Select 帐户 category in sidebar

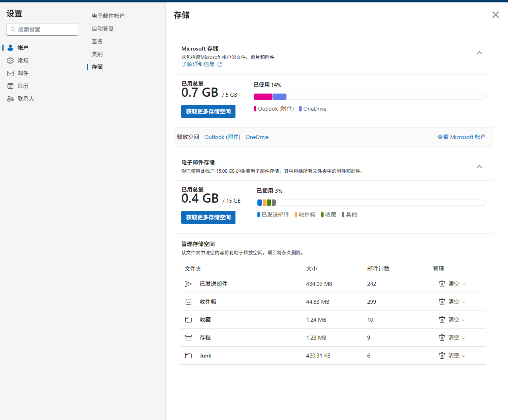tap(23, 48)
